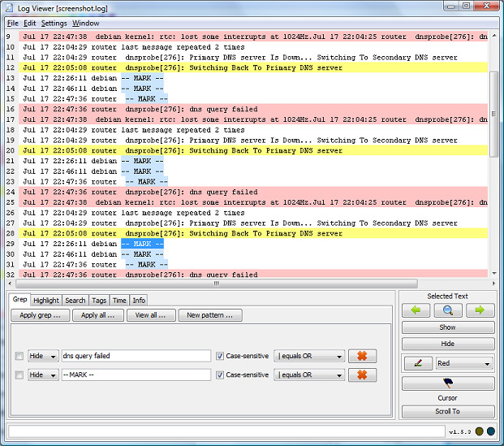
Task: Click the Show selected text button
Action: 448,327
